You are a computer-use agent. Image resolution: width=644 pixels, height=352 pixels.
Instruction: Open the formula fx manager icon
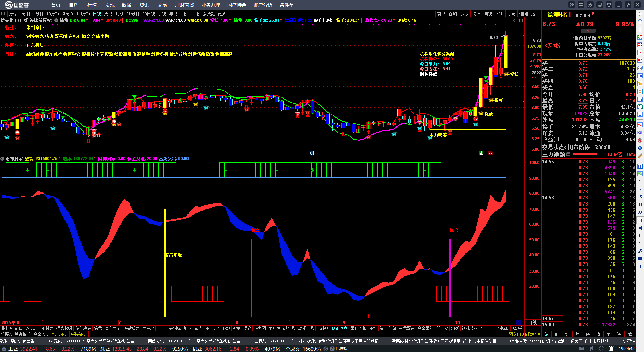pyautogui.click(x=590, y=5)
